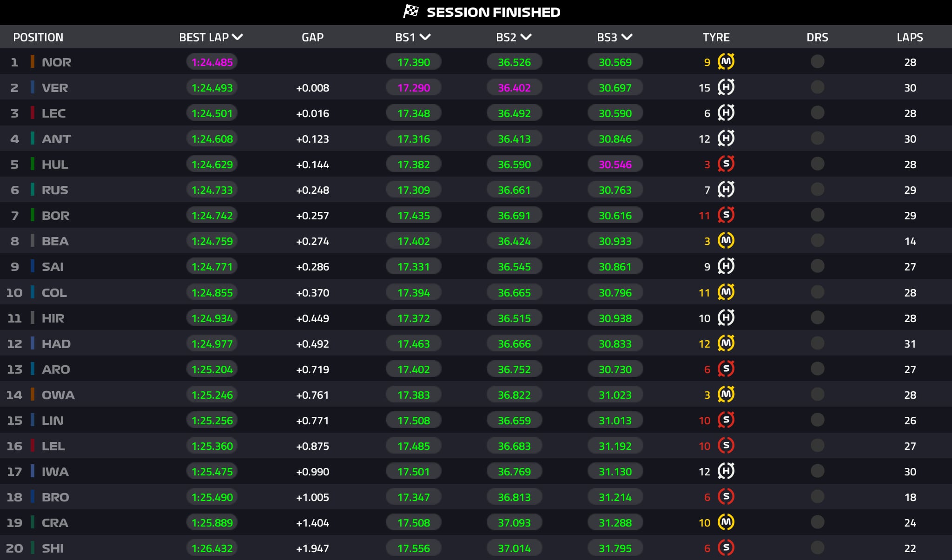This screenshot has width=952, height=560.
Task: Toggle the DRS indicator for LEC
Action: [817, 113]
